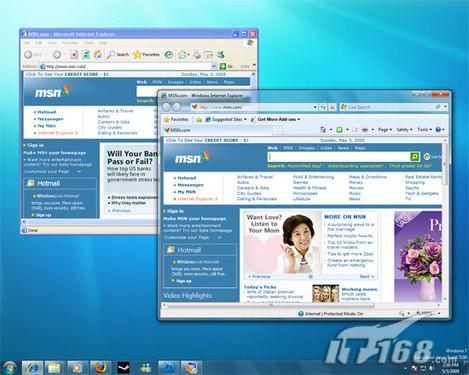Click Airfares & Travel in the IE6 MSN page
Viewport: 469px width, 375px height.
(115, 111)
